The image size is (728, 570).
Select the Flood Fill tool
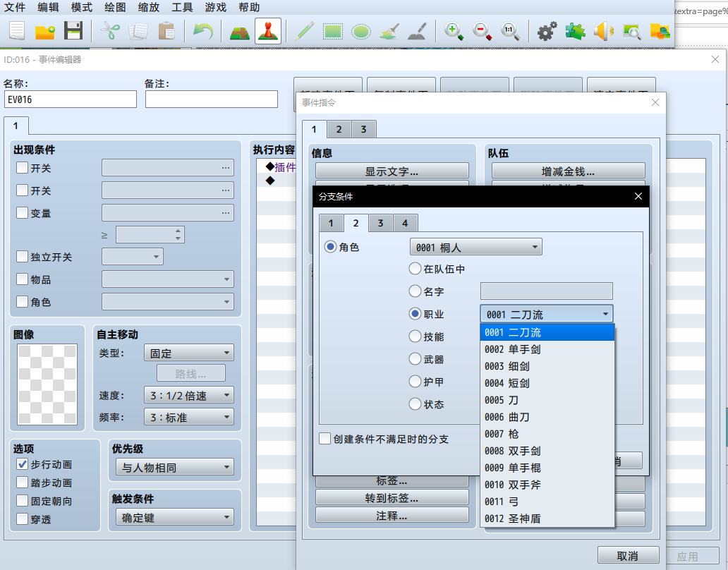pyautogui.click(x=389, y=31)
